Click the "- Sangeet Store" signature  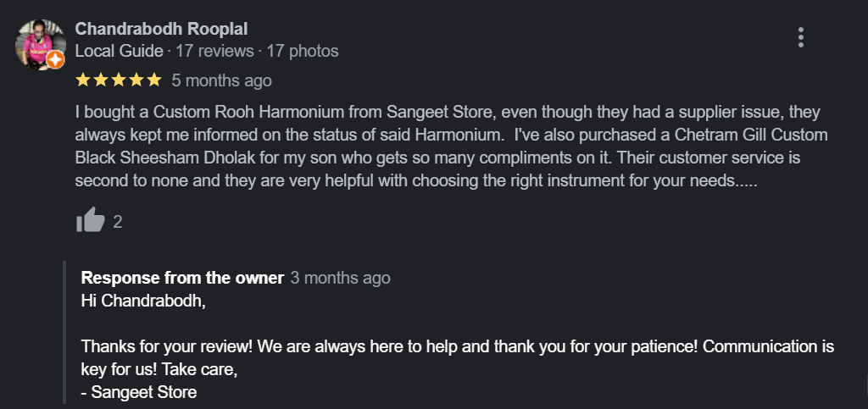click(x=139, y=392)
